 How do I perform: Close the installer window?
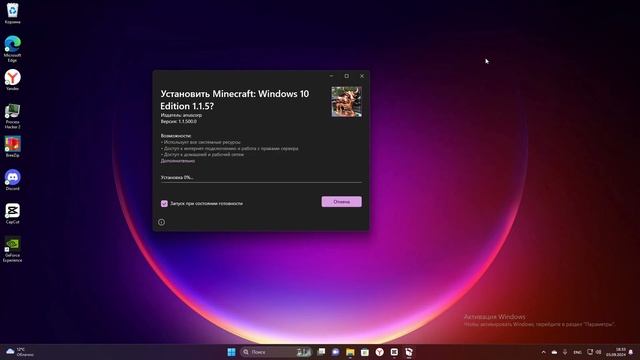[362, 76]
